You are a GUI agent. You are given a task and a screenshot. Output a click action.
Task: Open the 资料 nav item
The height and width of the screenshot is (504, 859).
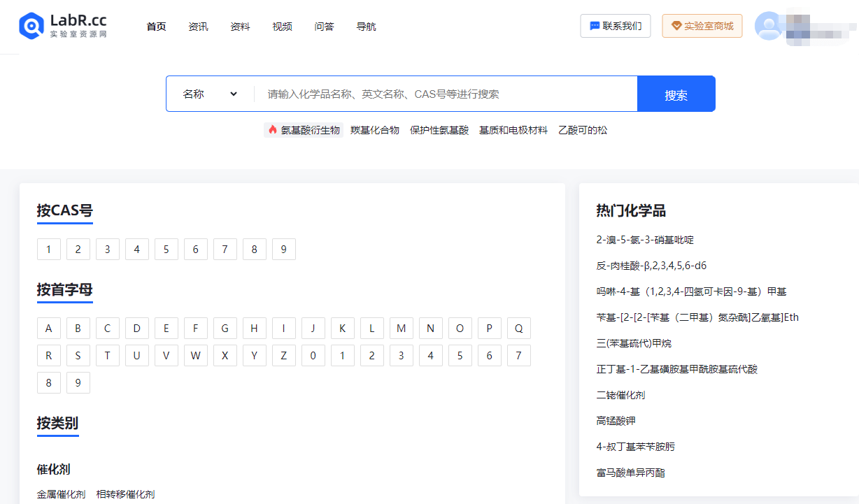pos(241,27)
